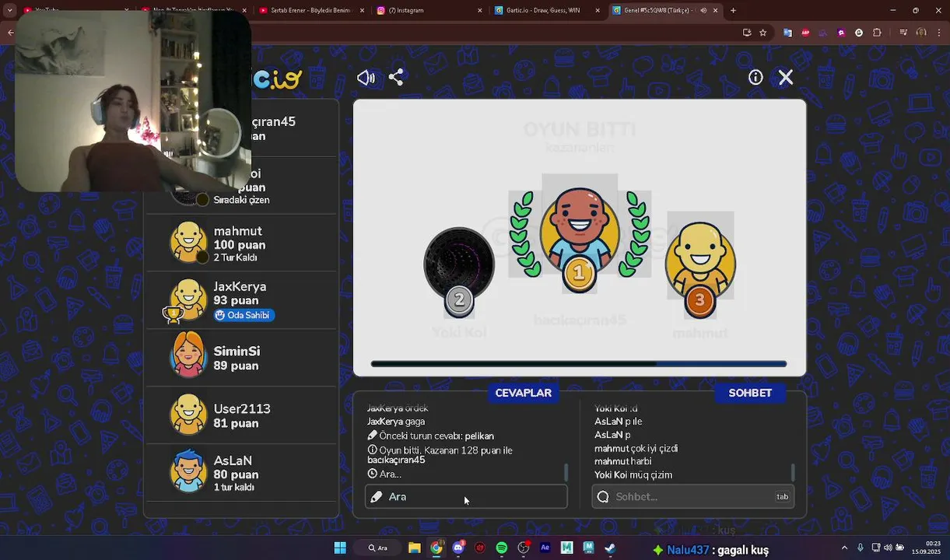This screenshot has height=560, width=950.
Task: Open Chrome from the taskbar
Action: tap(436, 548)
